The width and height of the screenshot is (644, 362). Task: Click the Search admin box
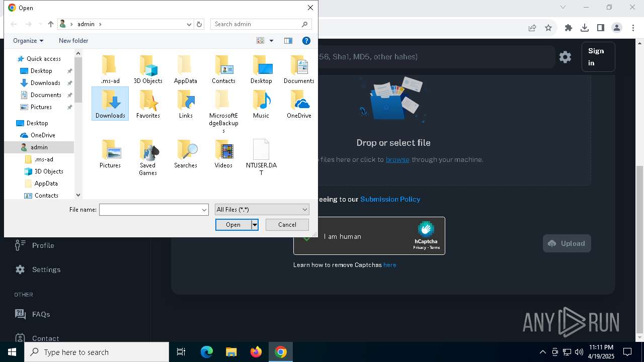pos(261,24)
